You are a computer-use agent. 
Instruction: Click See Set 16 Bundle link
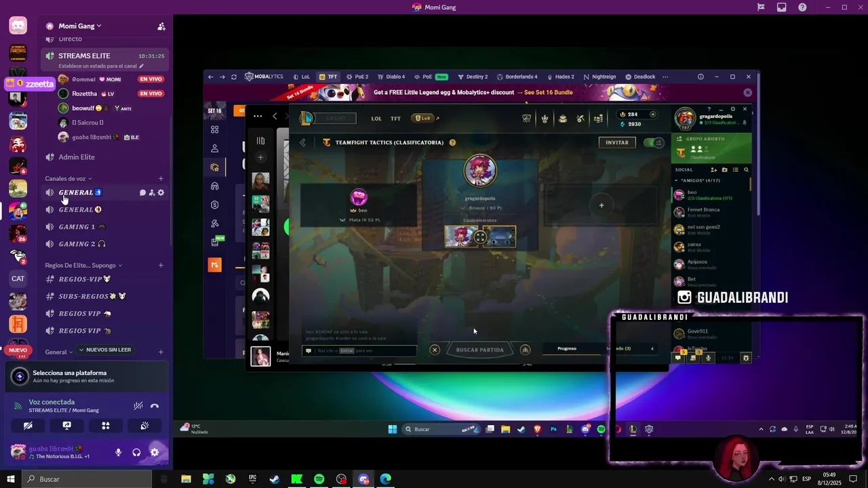pos(548,92)
